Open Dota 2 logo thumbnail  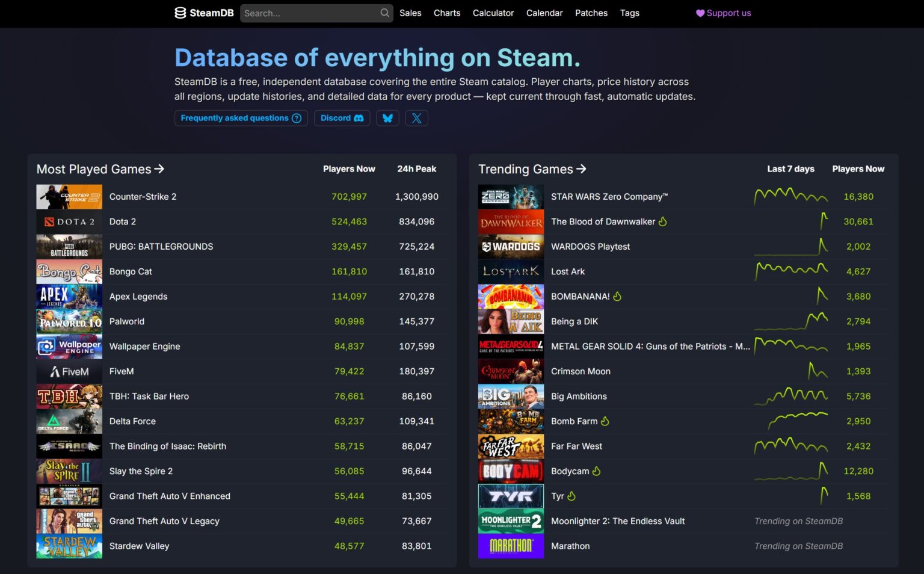[x=69, y=221]
